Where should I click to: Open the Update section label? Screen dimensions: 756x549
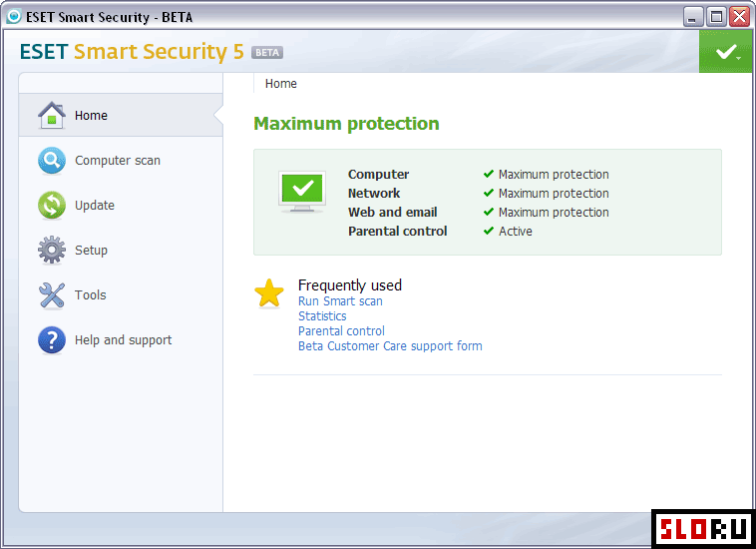(95, 206)
